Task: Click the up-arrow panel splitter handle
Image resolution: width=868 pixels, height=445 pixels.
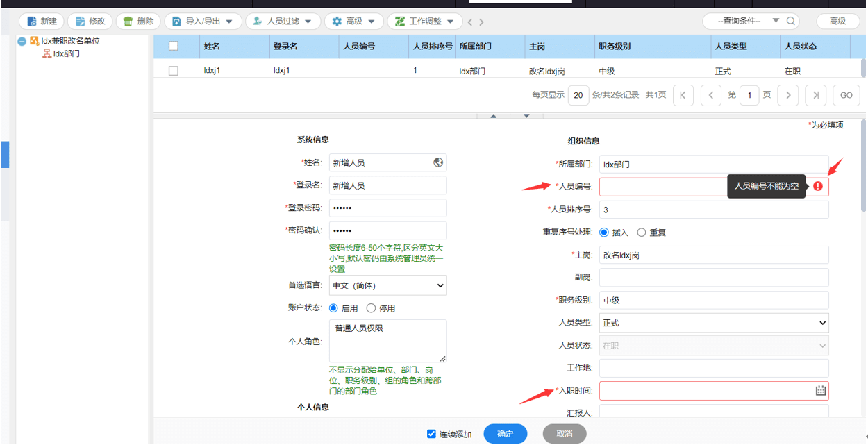Action: 494,116
